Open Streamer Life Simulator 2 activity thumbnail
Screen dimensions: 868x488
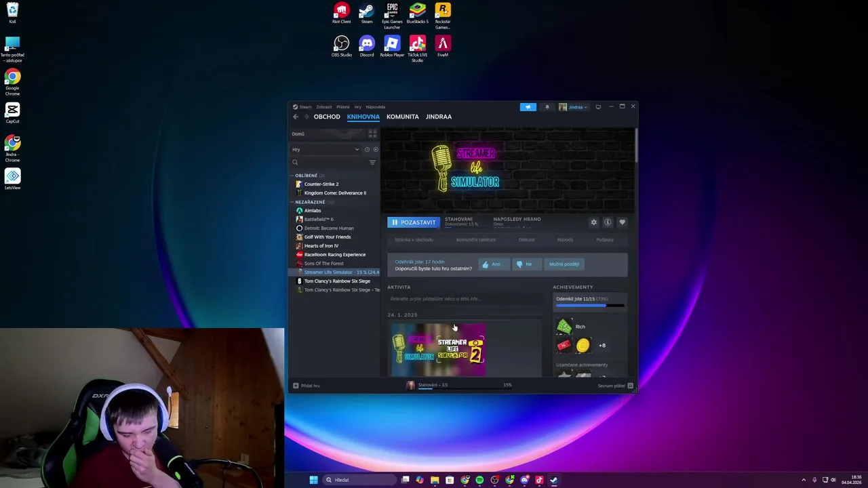pyautogui.click(x=438, y=350)
